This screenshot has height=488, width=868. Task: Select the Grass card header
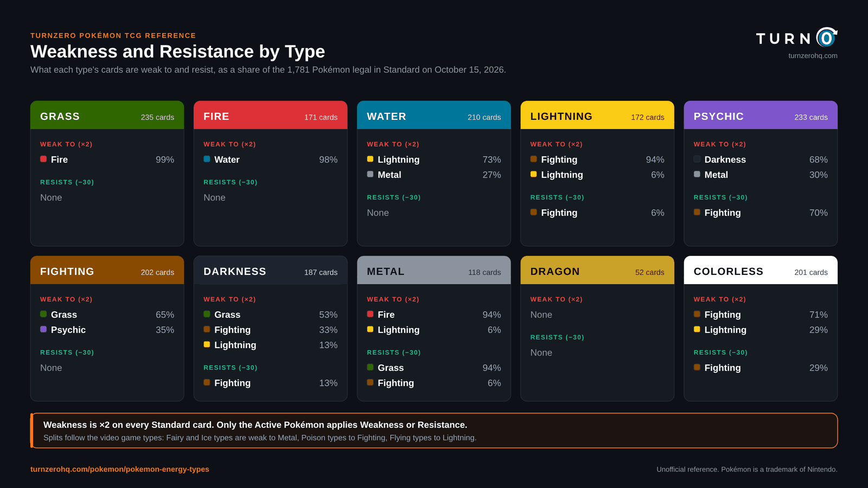107,115
